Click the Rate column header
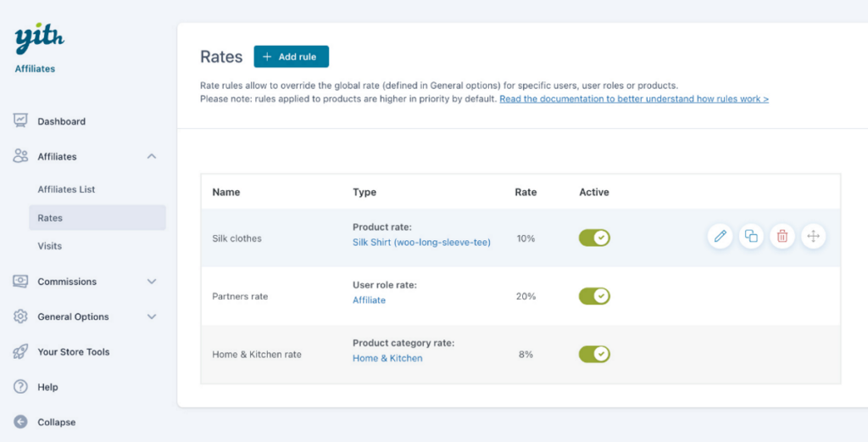Image resolution: width=868 pixels, height=442 pixels. (x=526, y=193)
